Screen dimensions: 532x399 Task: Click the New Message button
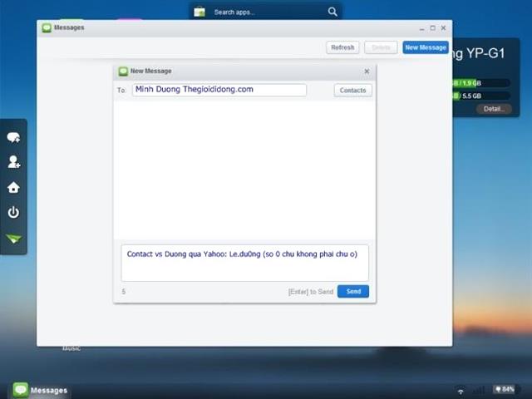point(426,47)
